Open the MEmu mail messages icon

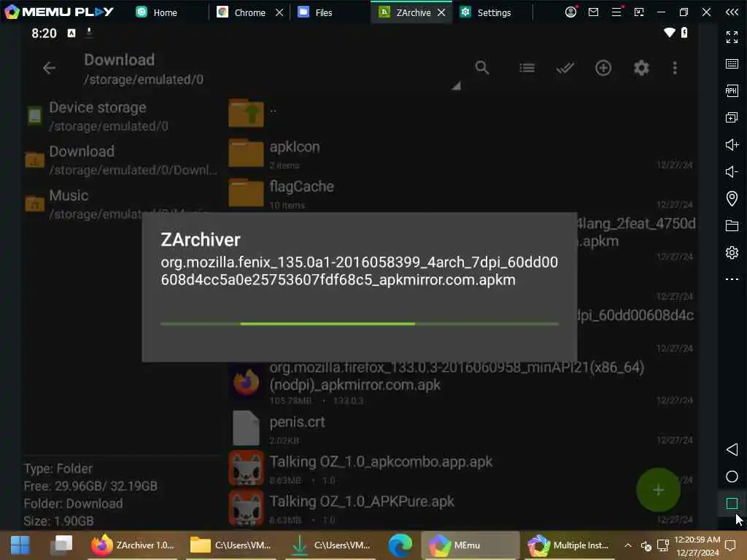click(593, 12)
